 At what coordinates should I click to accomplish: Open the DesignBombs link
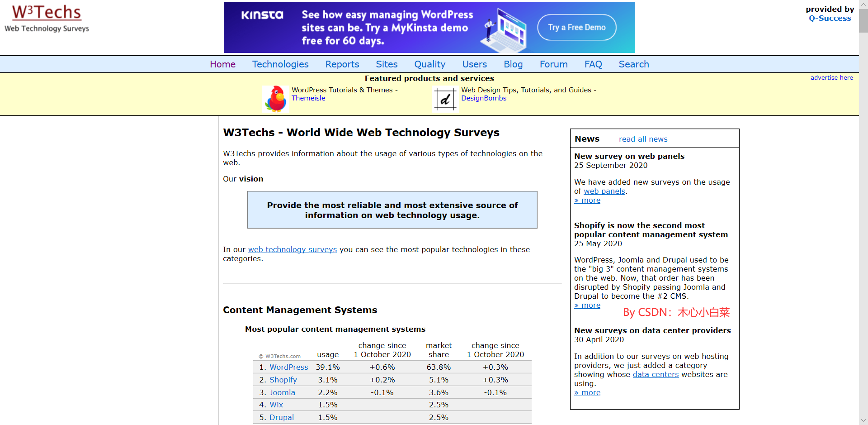[x=484, y=98]
